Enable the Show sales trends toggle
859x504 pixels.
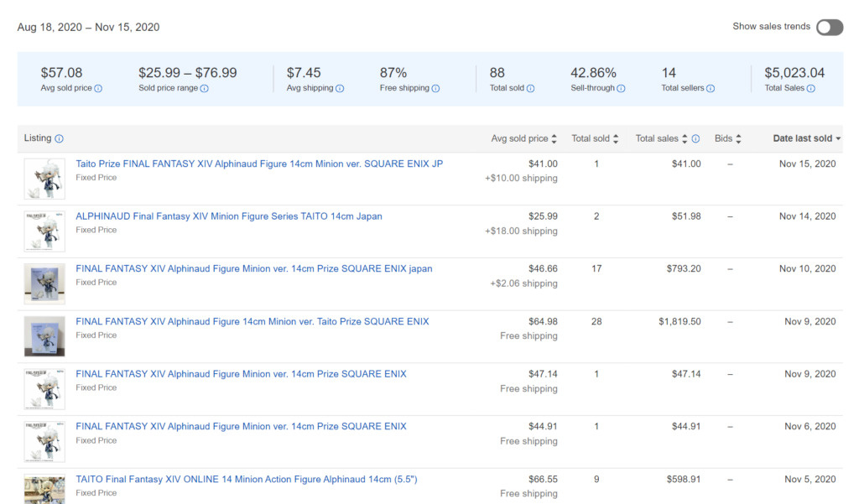829,28
